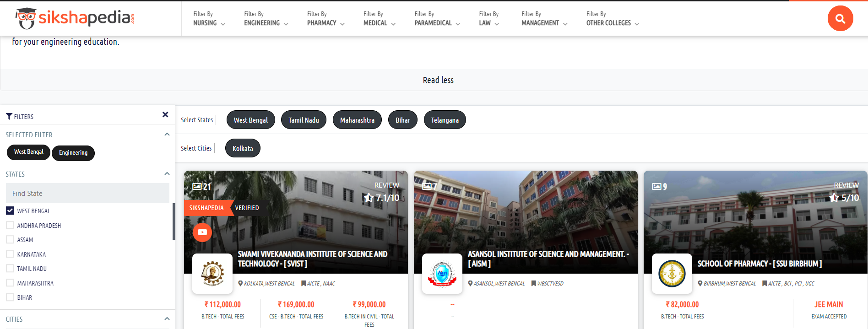Check the Assam checkbox
The height and width of the screenshot is (329, 868).
coord(10,239)
